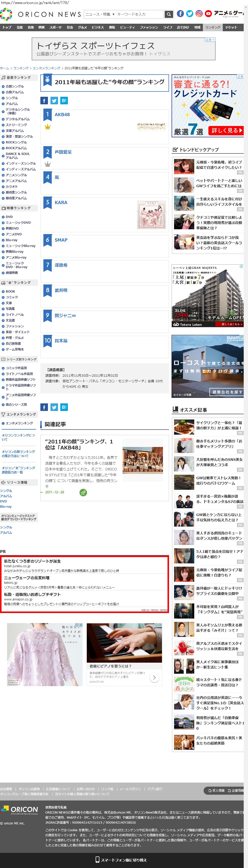Share on Twitter using the button below the survey summary
The height and width of the screenshot is (868, 248).
[x=54, y=407]
